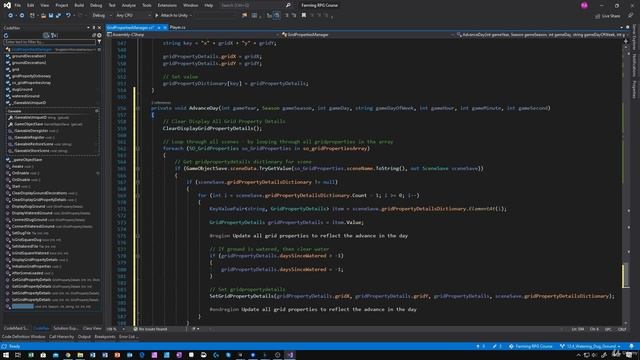Screen dimensions: 640x360
Task: Click the filter funnel icon in CodeMaid
Action: (99, 42)
